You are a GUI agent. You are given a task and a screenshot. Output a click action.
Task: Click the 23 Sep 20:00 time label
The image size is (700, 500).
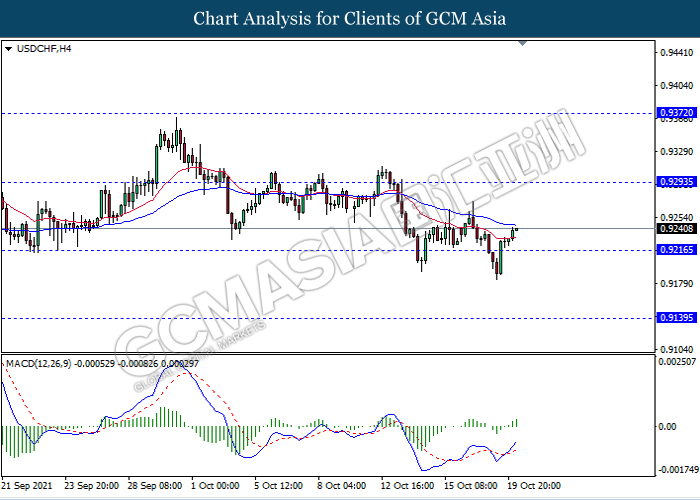coord(91,486)
